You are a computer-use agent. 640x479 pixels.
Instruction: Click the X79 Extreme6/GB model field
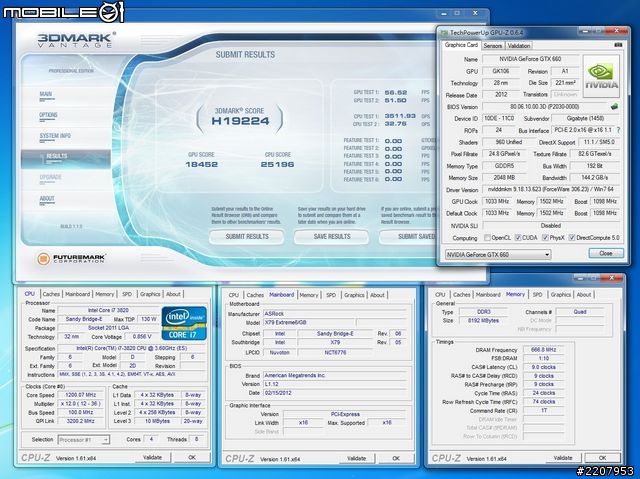click(309, 322)
